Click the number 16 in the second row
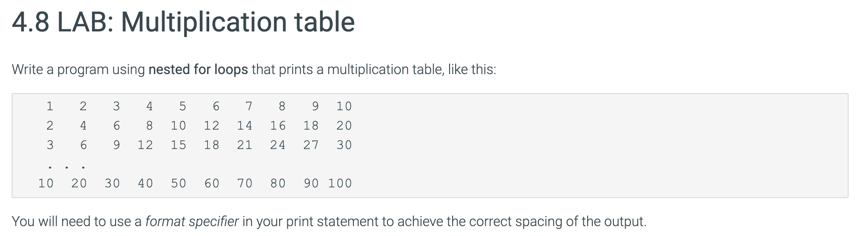The image size is (868, 236). [x=278, y=125]
